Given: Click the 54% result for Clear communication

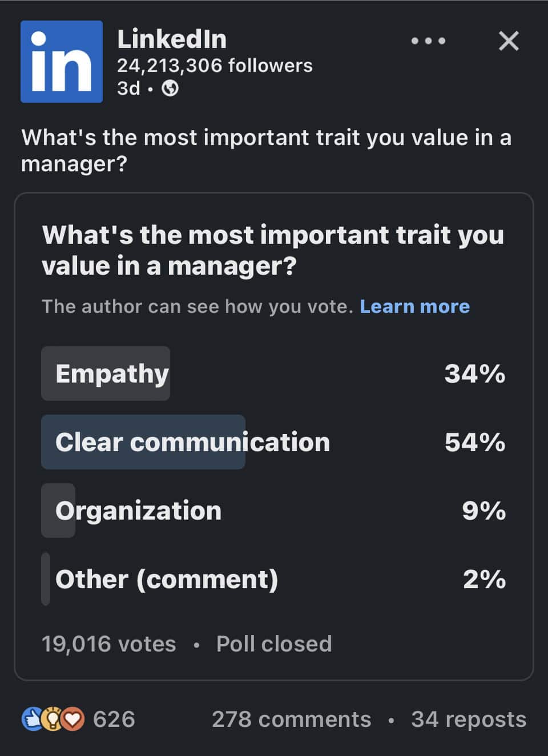Looking at the screenshot, I should pos(475,443).
